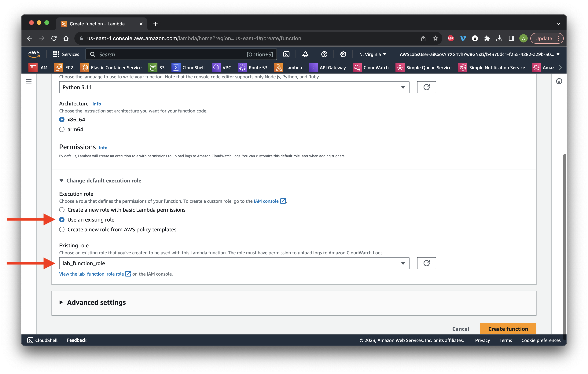
Task: Open Simple Notification Service shortcut
Action: (x=492, y=68)
